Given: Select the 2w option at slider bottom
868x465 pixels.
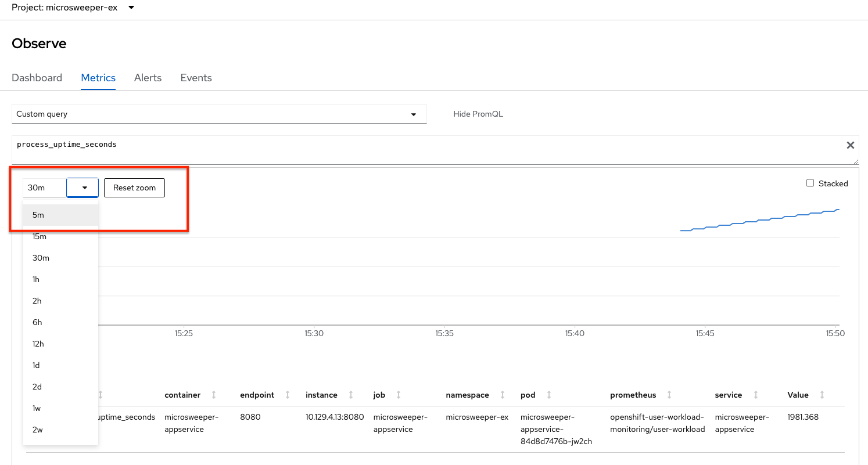Looking at the screenshot, I should click(x=36, y=430).
